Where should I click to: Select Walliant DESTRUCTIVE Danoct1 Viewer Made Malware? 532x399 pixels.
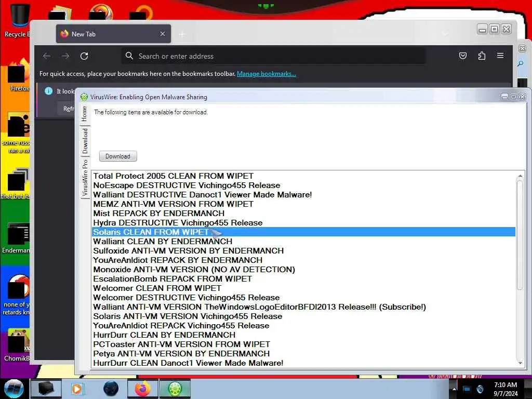(303, 194)
